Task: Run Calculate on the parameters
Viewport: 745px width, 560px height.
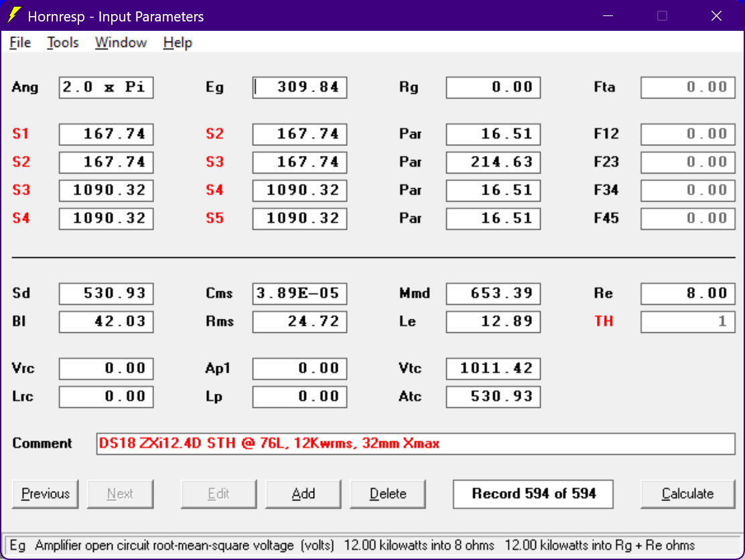Action: click(687, 494)
